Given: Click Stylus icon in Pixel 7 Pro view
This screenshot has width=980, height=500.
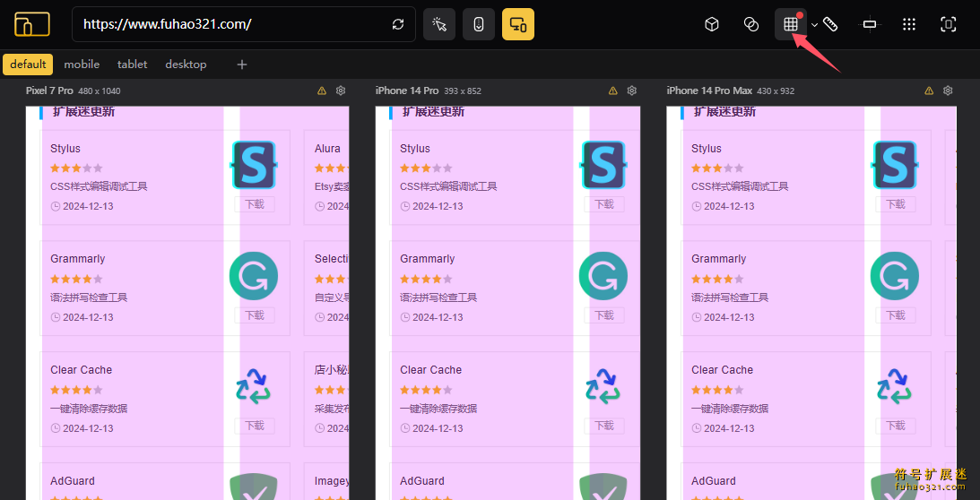Looking at the screenshot, I should point(254,165).
